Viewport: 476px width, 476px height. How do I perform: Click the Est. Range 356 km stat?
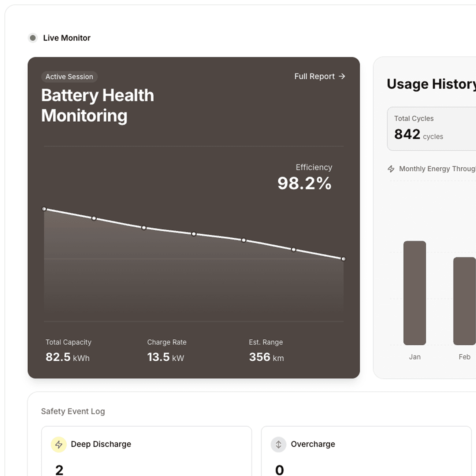tap(266, 351)
